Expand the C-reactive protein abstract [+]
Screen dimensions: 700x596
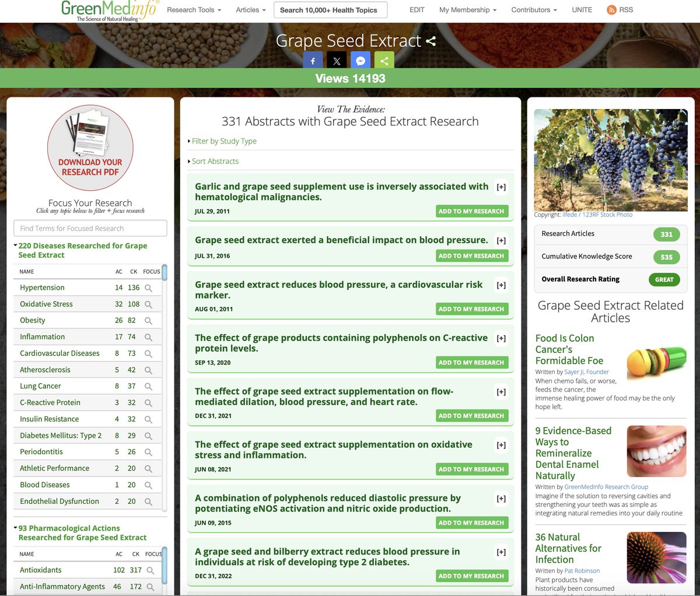click(501, 338)
